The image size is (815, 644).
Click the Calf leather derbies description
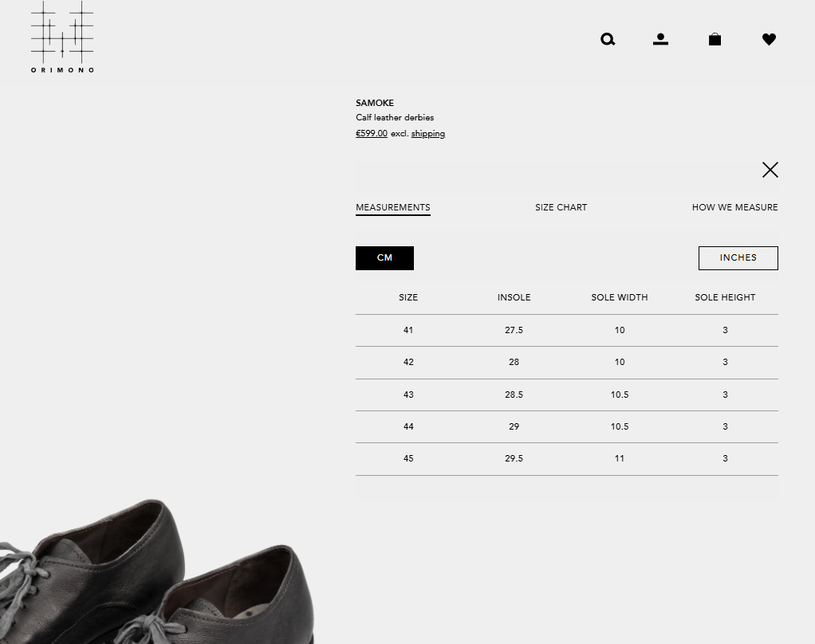point(395,118)
